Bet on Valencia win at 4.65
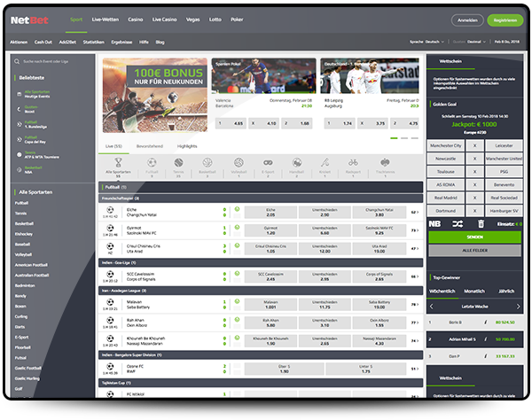The height and width of the screenshot is (420, 532). pyautogui.click(x=231, y=123)
